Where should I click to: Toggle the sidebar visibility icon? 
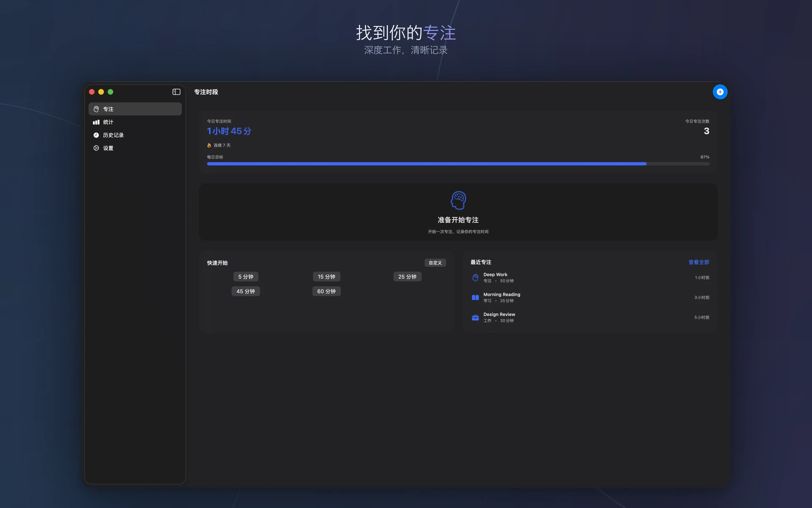click(176, 92)
